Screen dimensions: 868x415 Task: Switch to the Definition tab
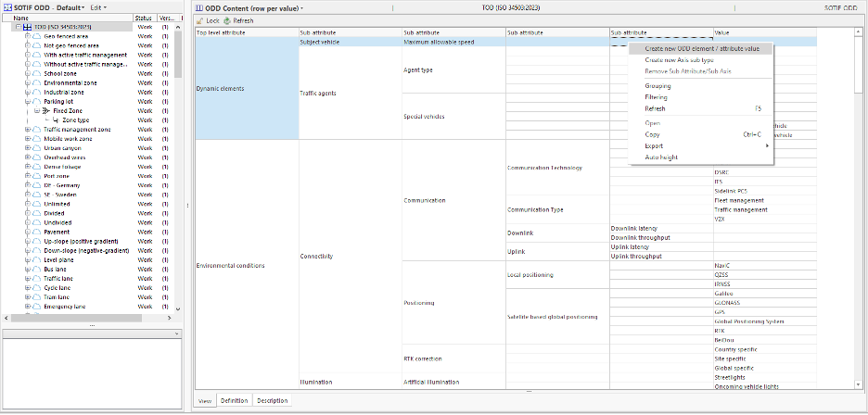pyautogui.click(x=235, y=400)
